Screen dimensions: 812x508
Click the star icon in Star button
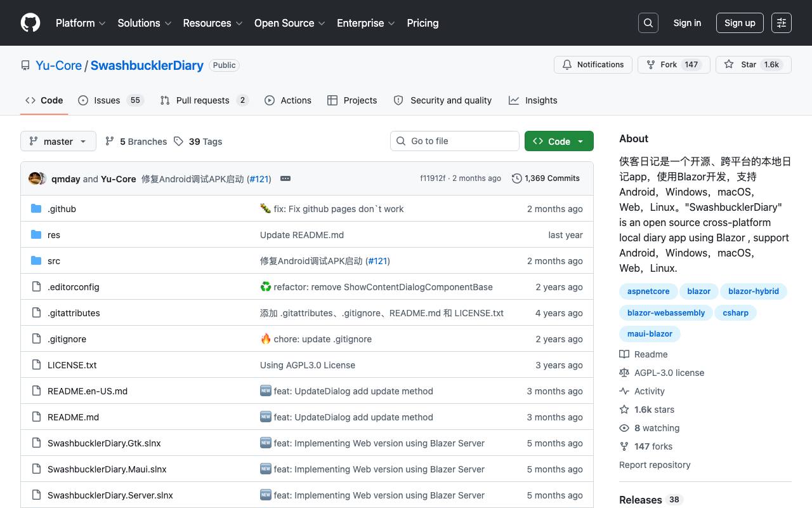tap(729, 65)
